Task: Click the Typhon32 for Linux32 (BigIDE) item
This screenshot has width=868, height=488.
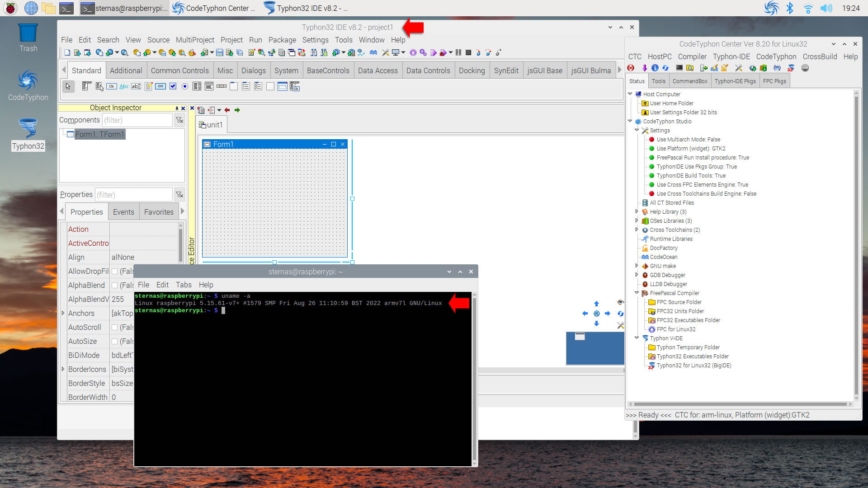Action: click(x=694, y=365)
